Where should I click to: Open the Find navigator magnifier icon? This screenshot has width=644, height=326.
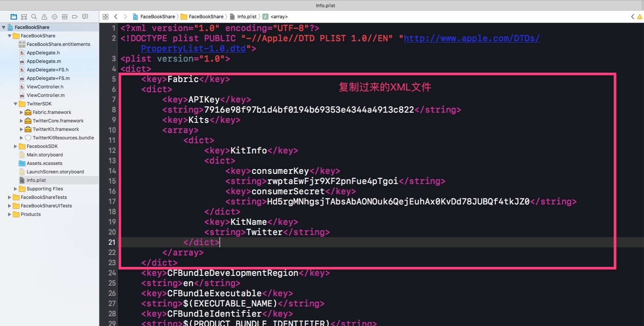pos(34,17)
